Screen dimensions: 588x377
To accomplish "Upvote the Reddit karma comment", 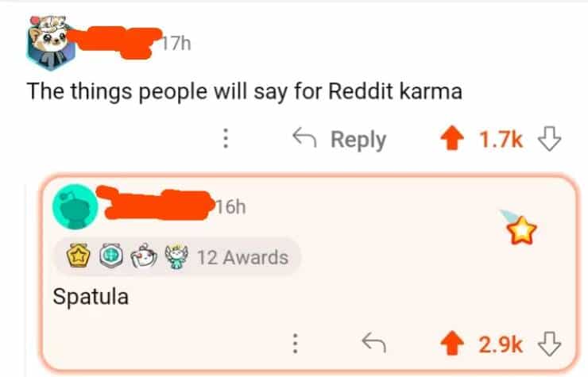I will coord(452,138).
